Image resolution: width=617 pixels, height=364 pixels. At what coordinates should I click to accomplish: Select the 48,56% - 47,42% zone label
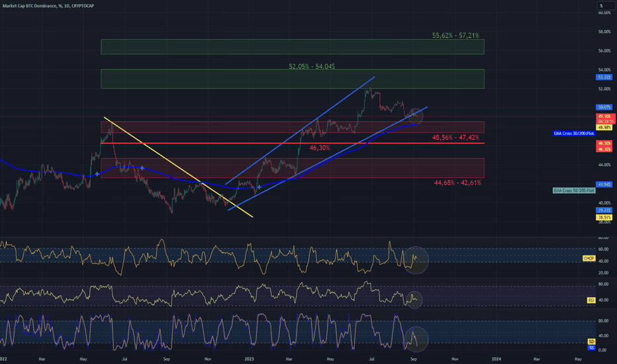[455, 138]
